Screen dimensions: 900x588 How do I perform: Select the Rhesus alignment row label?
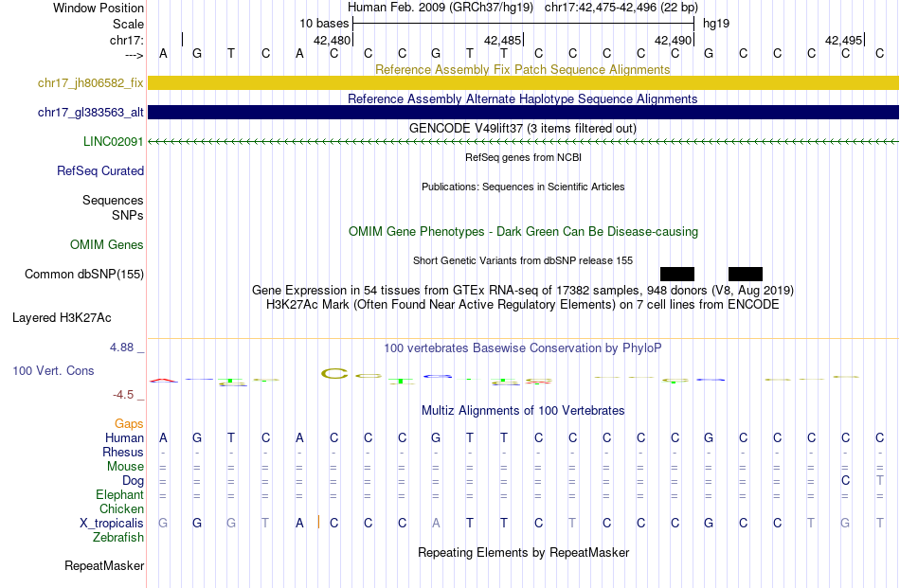pos(123,452)
